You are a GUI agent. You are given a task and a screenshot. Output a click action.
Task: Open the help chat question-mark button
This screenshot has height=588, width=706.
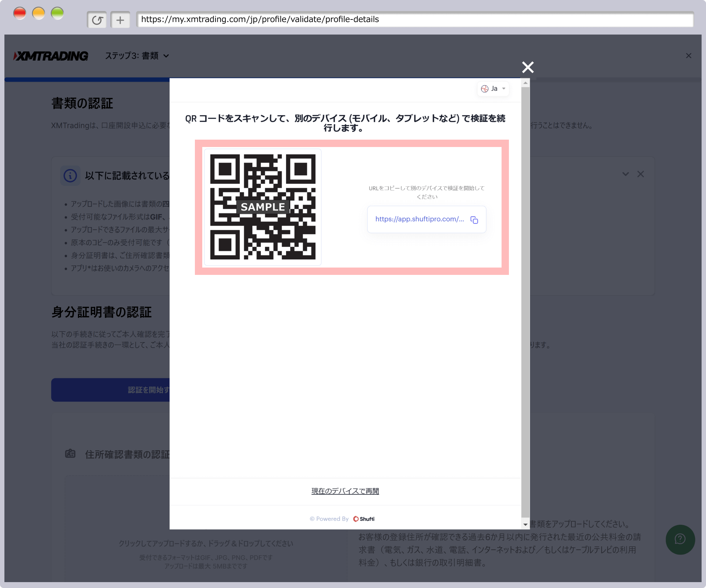680,539
